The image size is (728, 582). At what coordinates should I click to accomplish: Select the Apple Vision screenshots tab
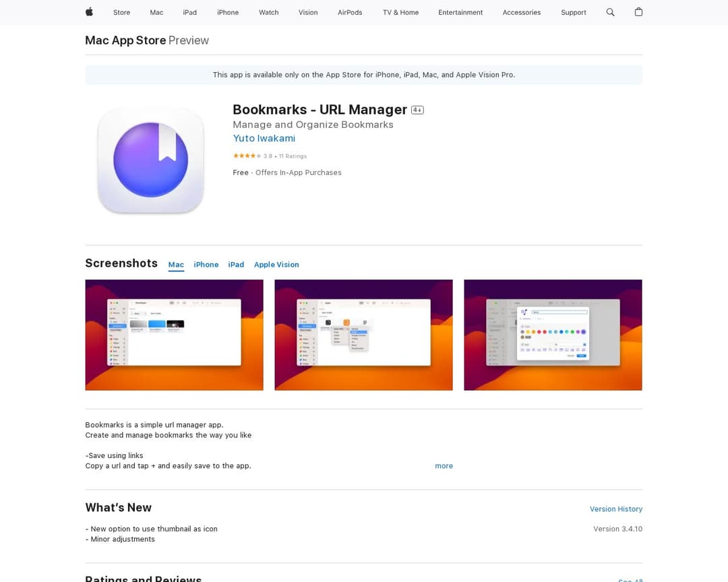click(x=276, y=264)
